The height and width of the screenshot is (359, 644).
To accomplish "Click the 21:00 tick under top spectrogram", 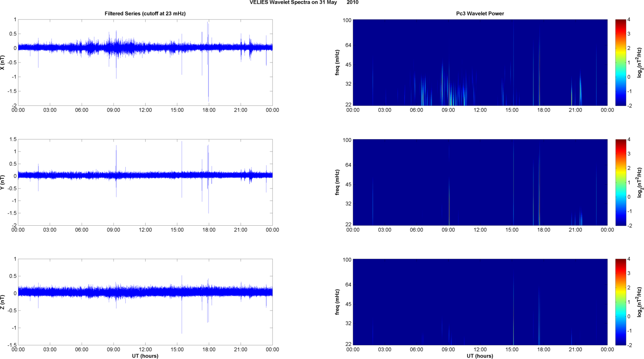I will point(576,110).
